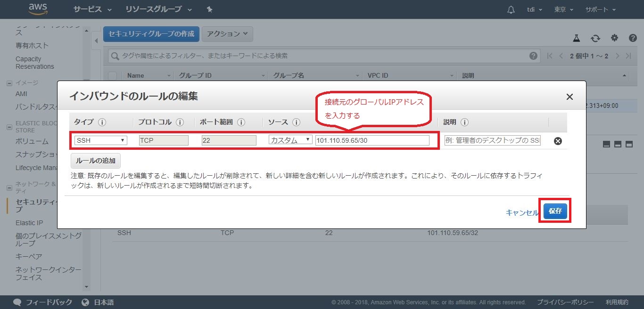Viewport: 644px width, 309px height.
Task: Open the カスタム source dropdown
Action: tap(290, 140)
